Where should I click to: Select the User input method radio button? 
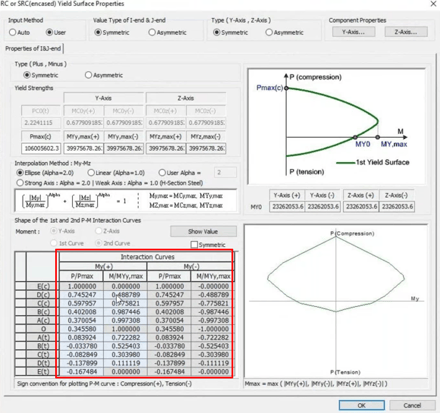click(49, 32)
